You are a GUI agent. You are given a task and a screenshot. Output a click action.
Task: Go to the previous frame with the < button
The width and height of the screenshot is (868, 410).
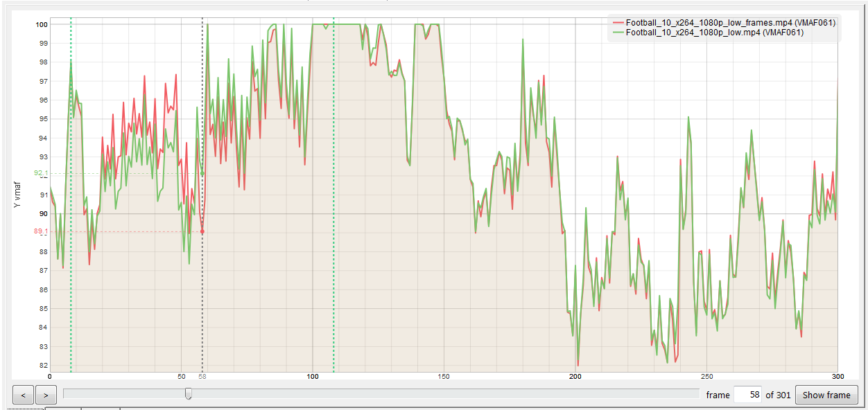pyautogui.click(x=23, y=395)
